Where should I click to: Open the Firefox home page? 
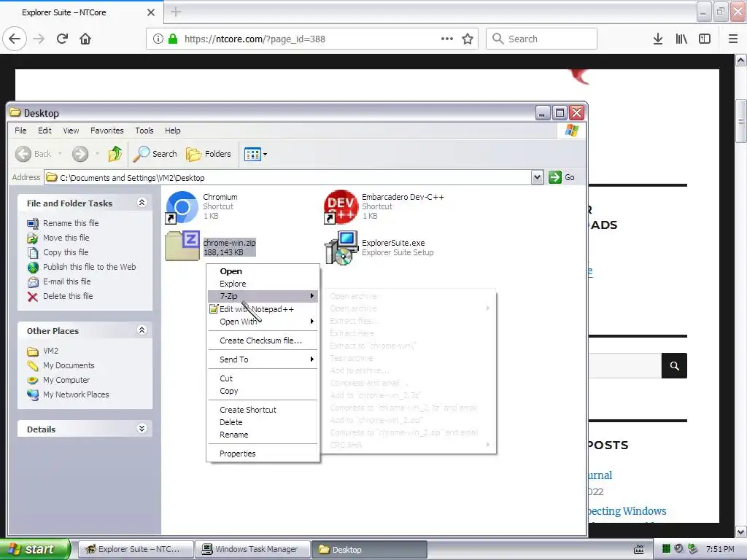pos(85,39)
